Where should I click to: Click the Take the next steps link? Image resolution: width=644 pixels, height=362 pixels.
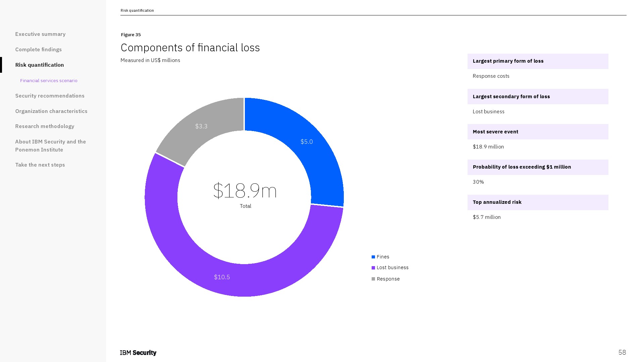(40, 165)
